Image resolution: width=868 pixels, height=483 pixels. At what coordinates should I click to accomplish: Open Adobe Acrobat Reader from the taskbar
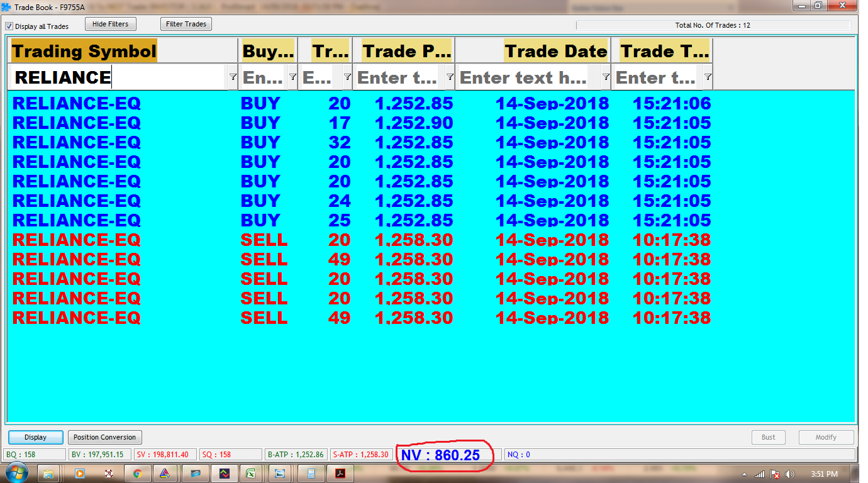tap(340, 474)
